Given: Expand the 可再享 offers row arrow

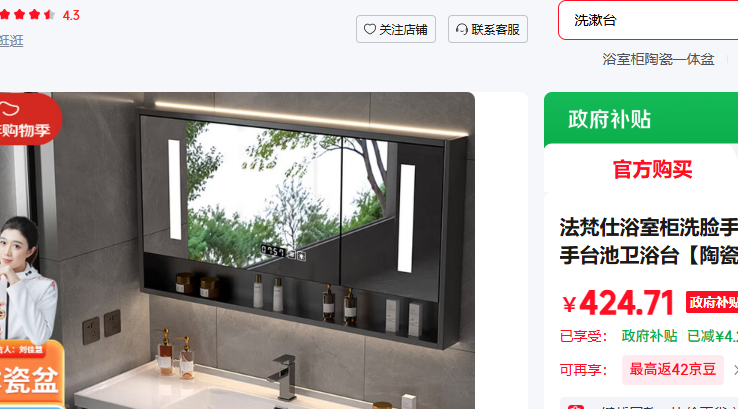Looking at the screenshot, I should pos(735,370).
